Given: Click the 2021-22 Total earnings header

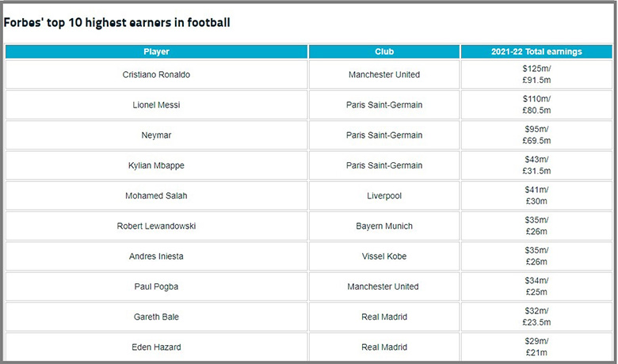Looking at the screenshot, I should pos(536,51).
